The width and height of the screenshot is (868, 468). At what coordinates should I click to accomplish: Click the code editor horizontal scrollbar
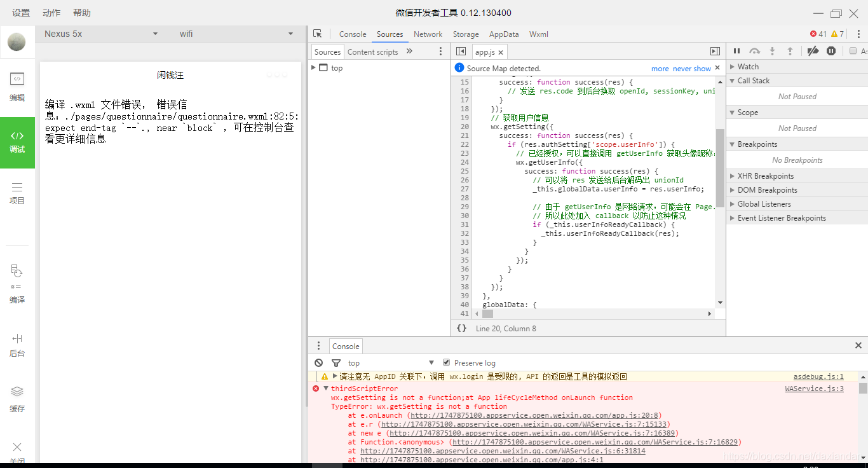pos(487,313)
